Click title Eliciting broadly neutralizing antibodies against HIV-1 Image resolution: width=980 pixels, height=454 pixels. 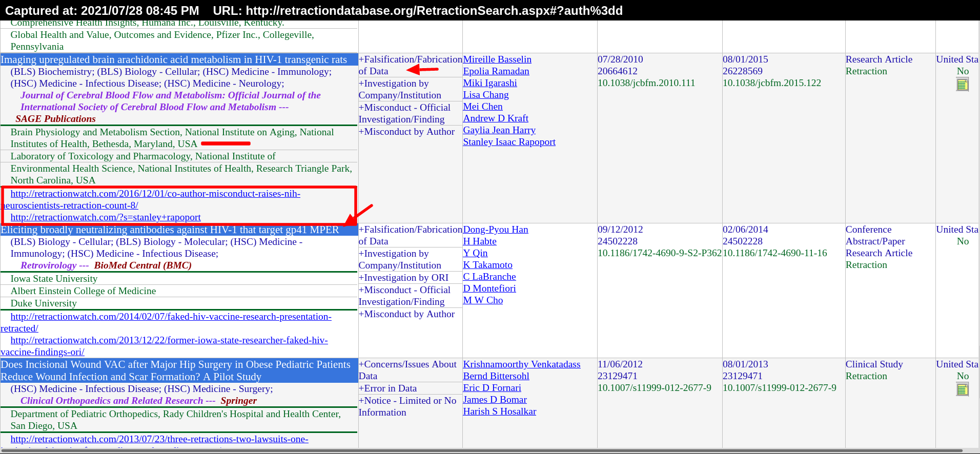click(170, 230)
